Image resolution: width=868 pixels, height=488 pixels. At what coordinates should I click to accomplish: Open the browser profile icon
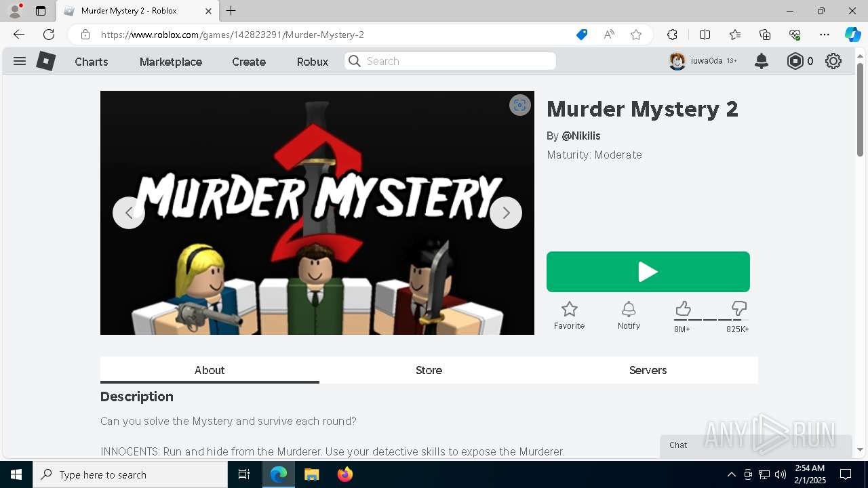14,11
